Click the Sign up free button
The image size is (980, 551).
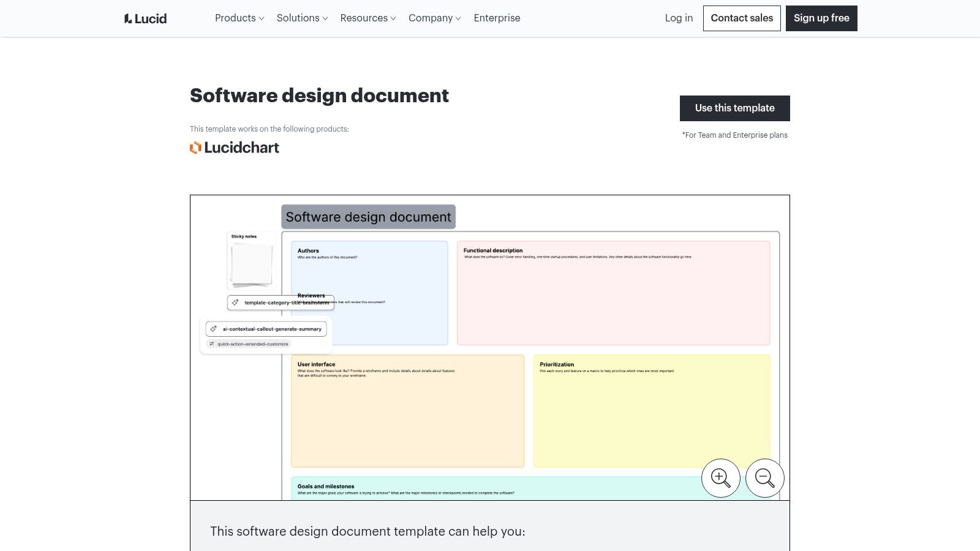(x=821, y=18)
